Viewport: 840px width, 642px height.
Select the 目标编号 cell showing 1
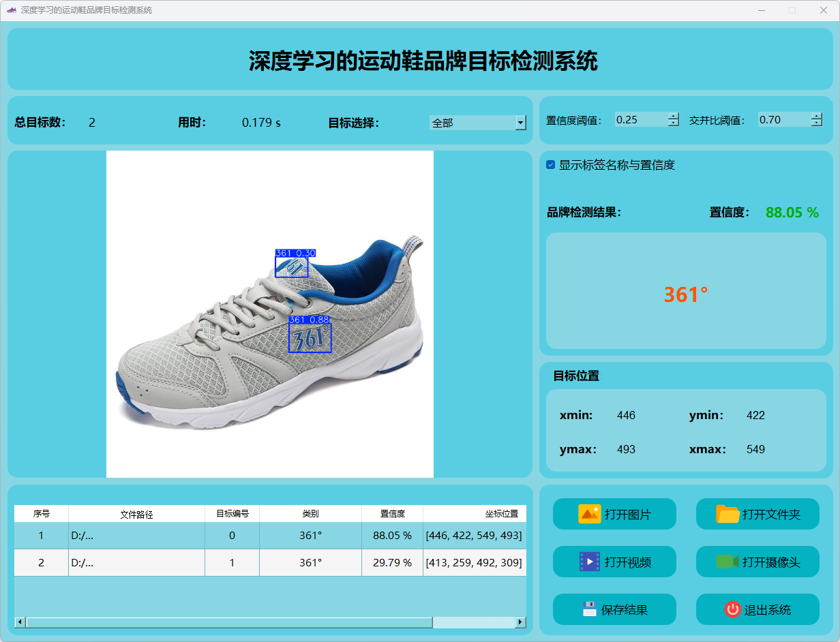coord(232,563)
